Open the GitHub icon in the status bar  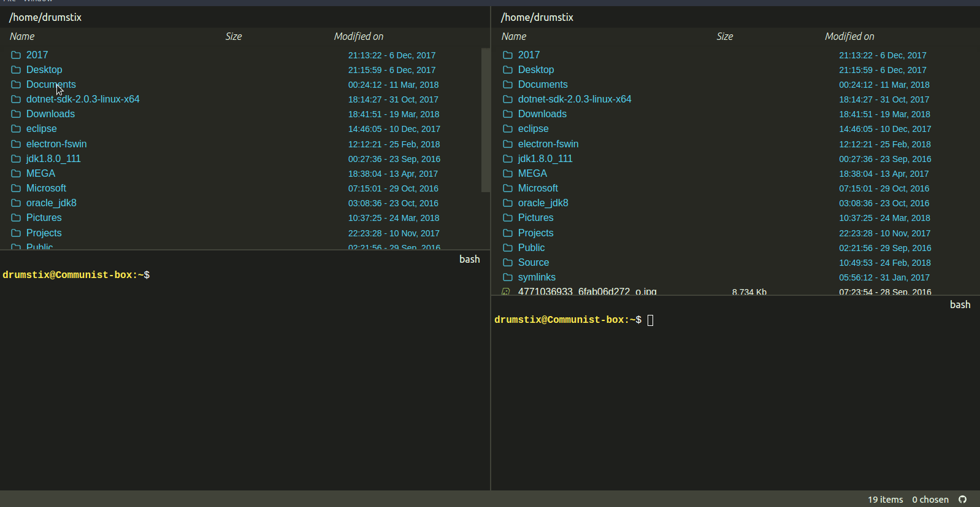click(963, 500)
